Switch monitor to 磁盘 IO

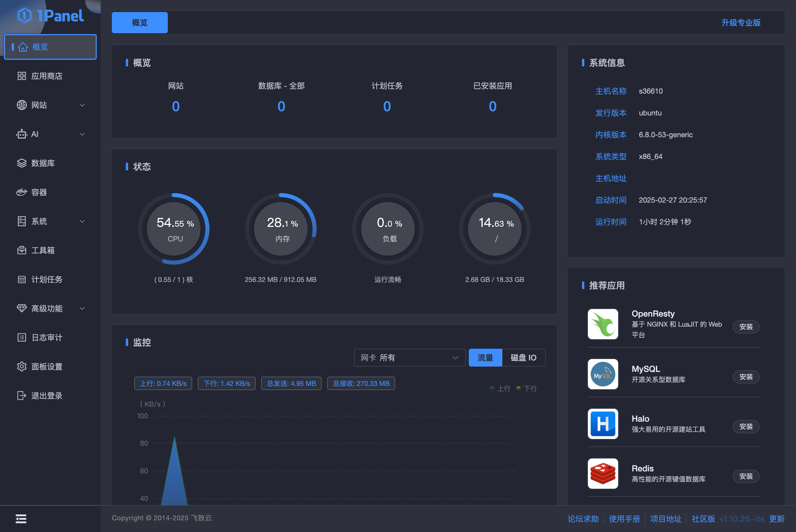pos(523,358)
